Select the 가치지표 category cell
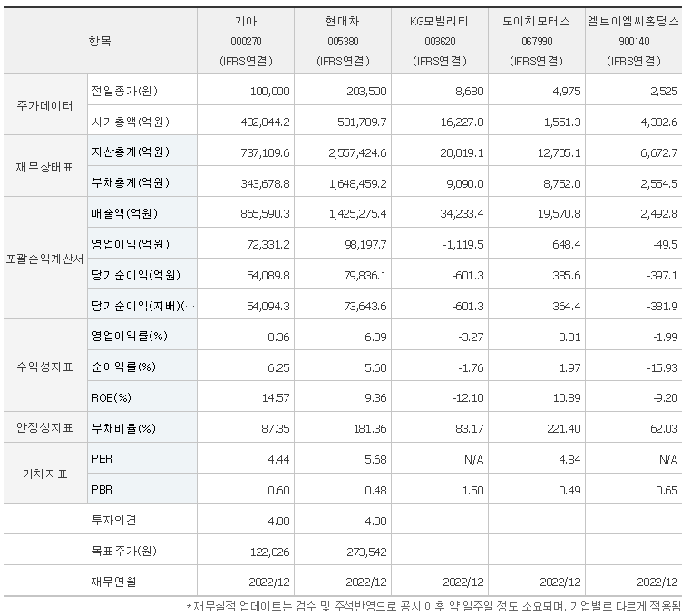 pos(45,474)
